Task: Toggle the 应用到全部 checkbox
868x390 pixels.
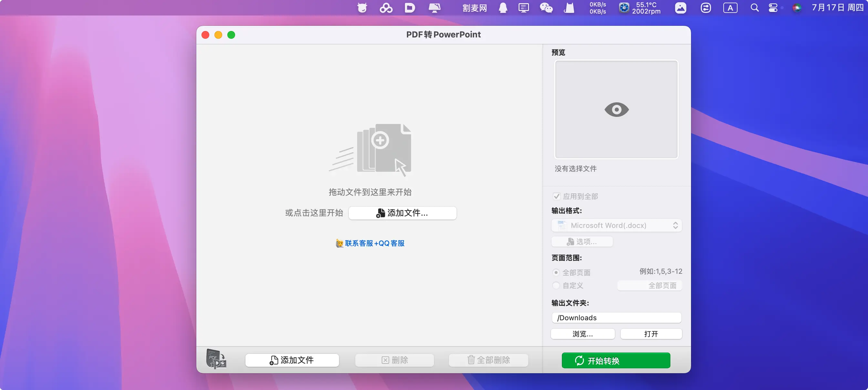Action: pos(556,196)
